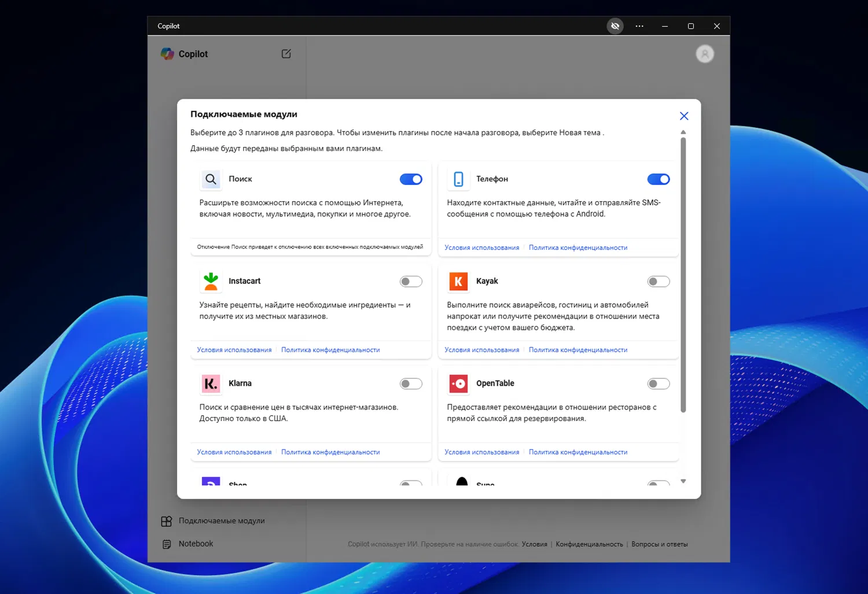Screen dimensions: 868x594
Task: Turn off the Телефон plugin toggle
Action: 659,179
